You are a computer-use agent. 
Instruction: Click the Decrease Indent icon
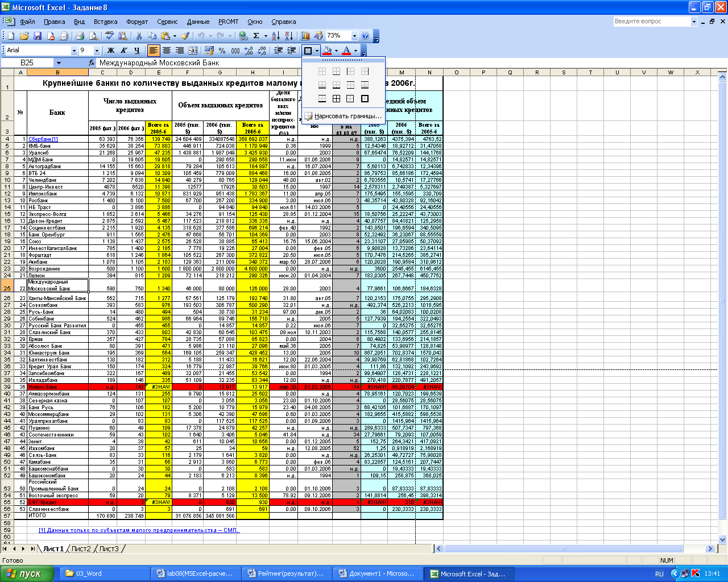(x=278, y=51)
